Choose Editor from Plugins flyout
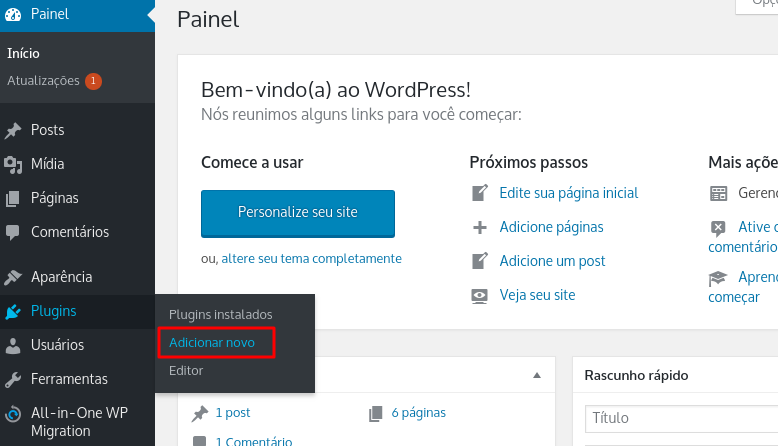The height and width of the screenshot is (446, 778). 186,371
